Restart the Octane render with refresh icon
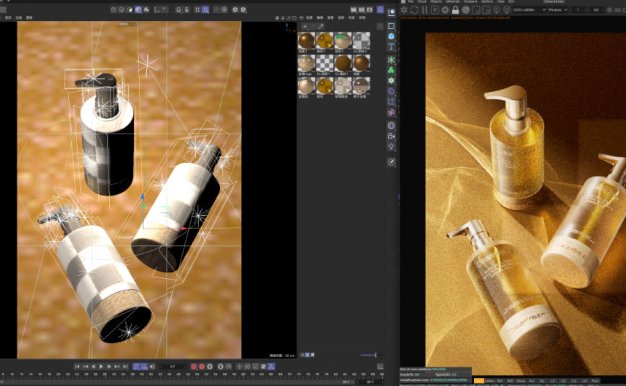The image size is (626, 386). coord(414,10)
